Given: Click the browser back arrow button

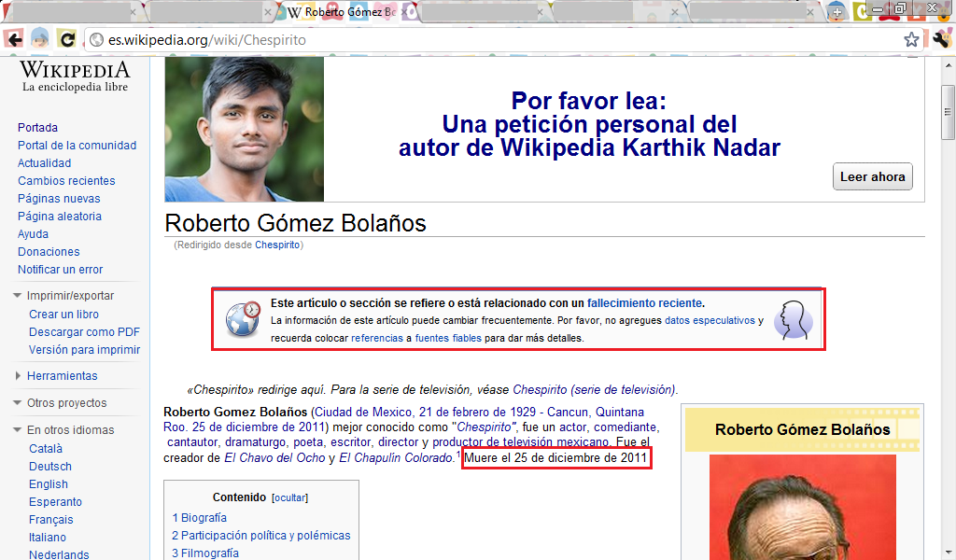Looking at the screenshot, I should 13,39.
